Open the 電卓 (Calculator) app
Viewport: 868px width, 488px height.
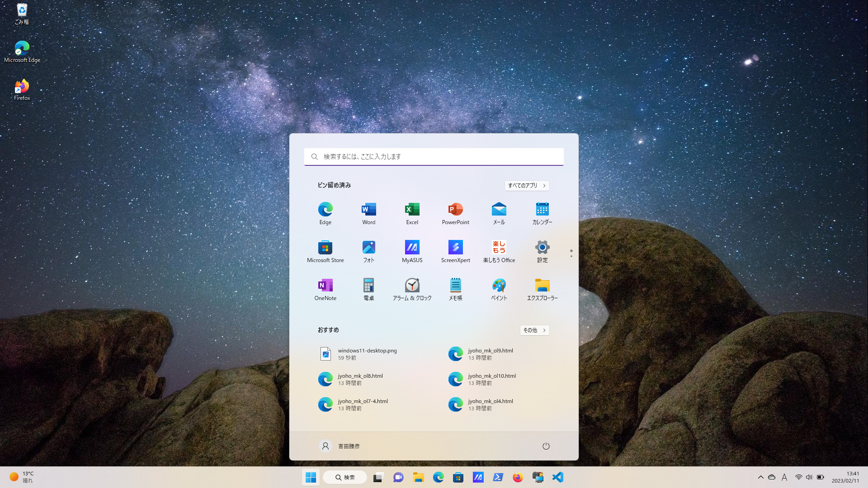368,289
